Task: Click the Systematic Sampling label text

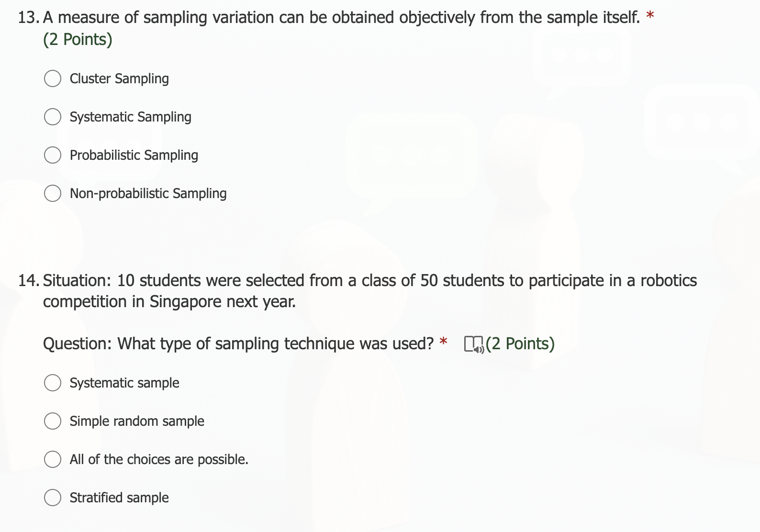Action: point(130,116)
